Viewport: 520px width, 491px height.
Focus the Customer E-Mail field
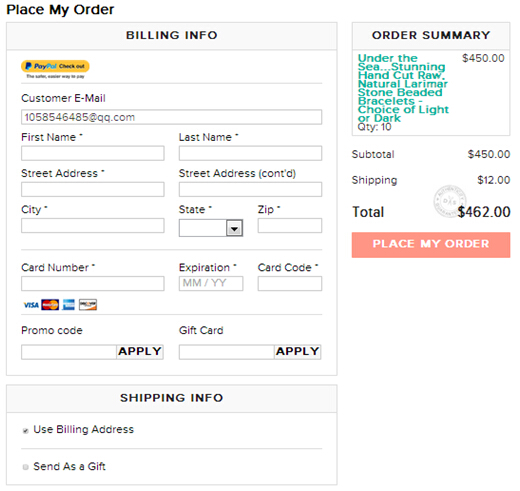click(171, 117)
